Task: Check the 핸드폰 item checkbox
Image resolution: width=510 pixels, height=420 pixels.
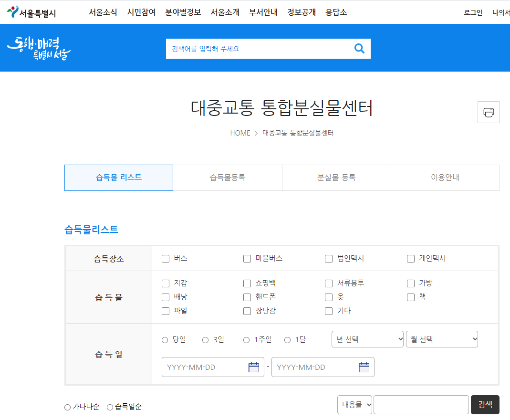Action: (247, 297)
